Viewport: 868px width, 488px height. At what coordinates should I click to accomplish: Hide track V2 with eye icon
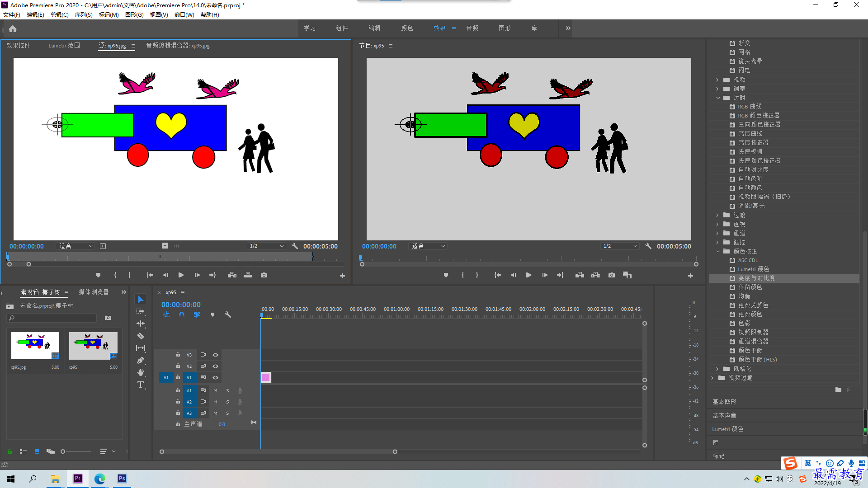click(216, 366)
